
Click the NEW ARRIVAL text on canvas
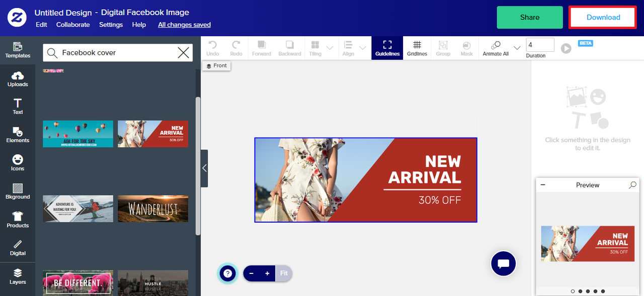(x=425, y=169)
